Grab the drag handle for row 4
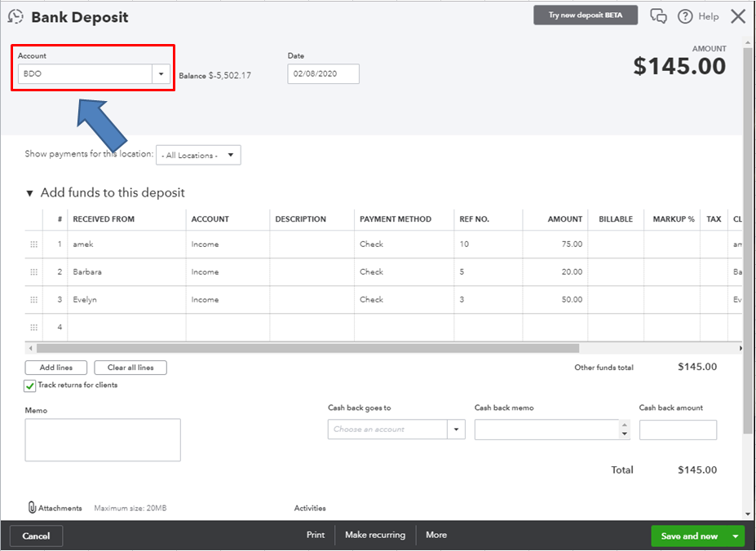756x551 pixels. 33,328
